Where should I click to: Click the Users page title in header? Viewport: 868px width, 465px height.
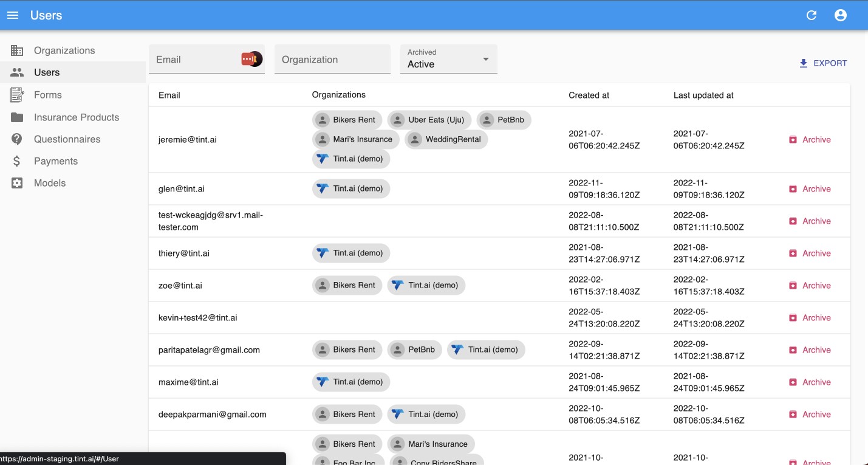click(x=46, y=15)
